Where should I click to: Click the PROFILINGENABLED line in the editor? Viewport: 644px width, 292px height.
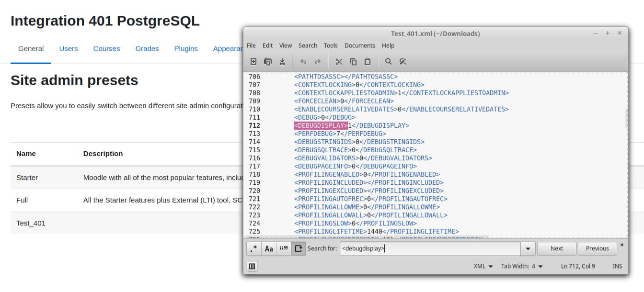(x=367, y=174)
